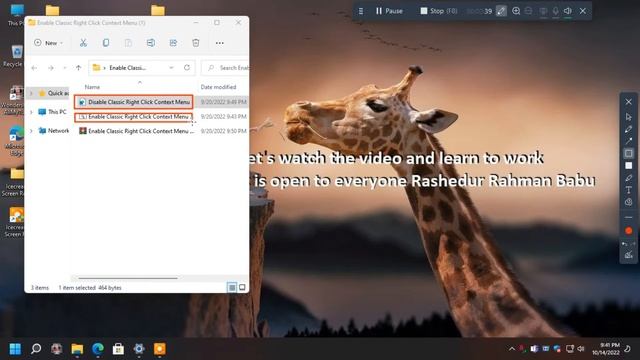Click the Enable Classi... address bar path
This screenshot has height=360, width=640.
click(127, 68)
